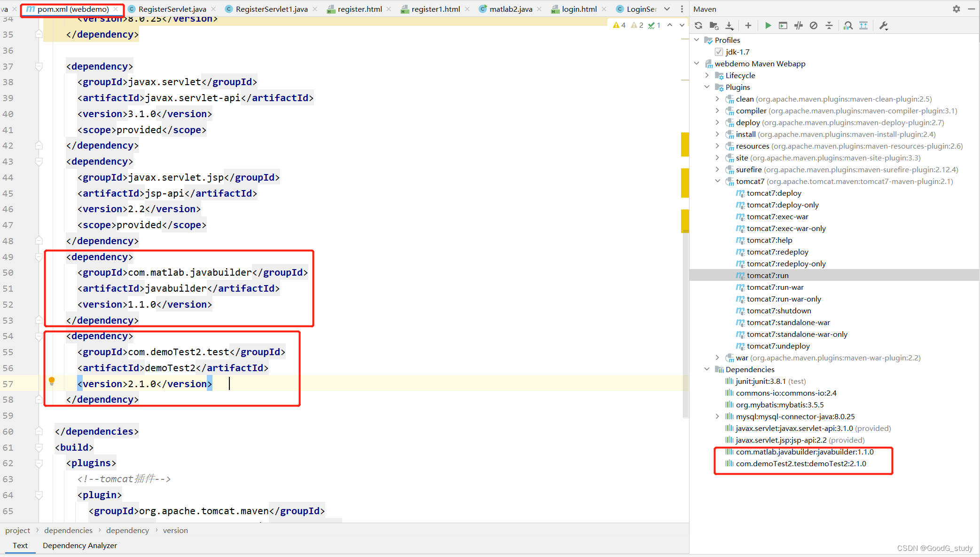980x557 pixels.
Task: Click Reload All Maven Projects icon
Action: (698, 26)
